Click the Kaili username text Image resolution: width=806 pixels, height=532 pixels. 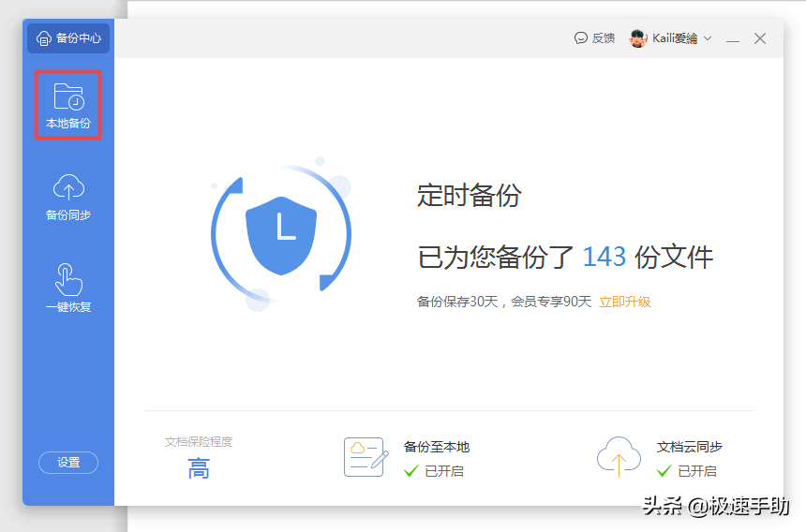click(675, 38)
